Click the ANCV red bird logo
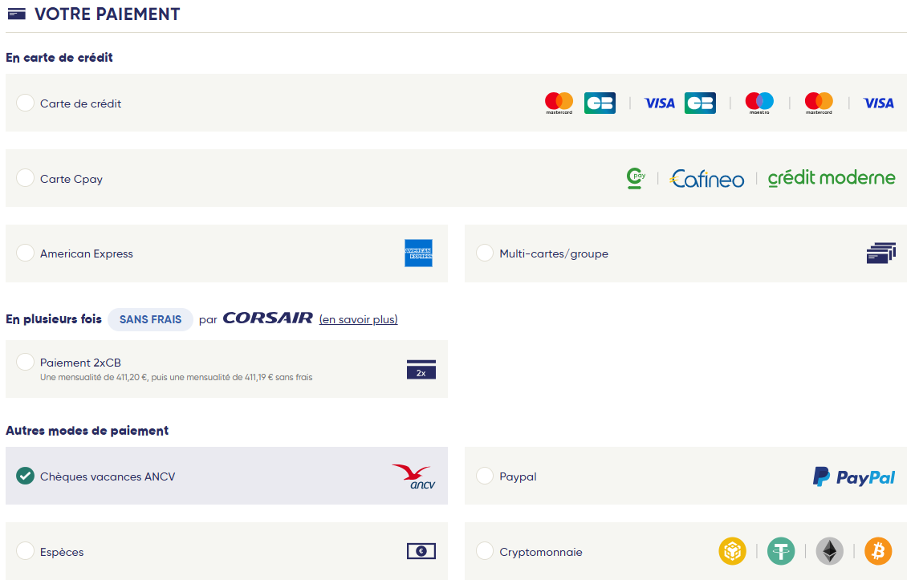915x588 pixels. [x=413, y=476]
